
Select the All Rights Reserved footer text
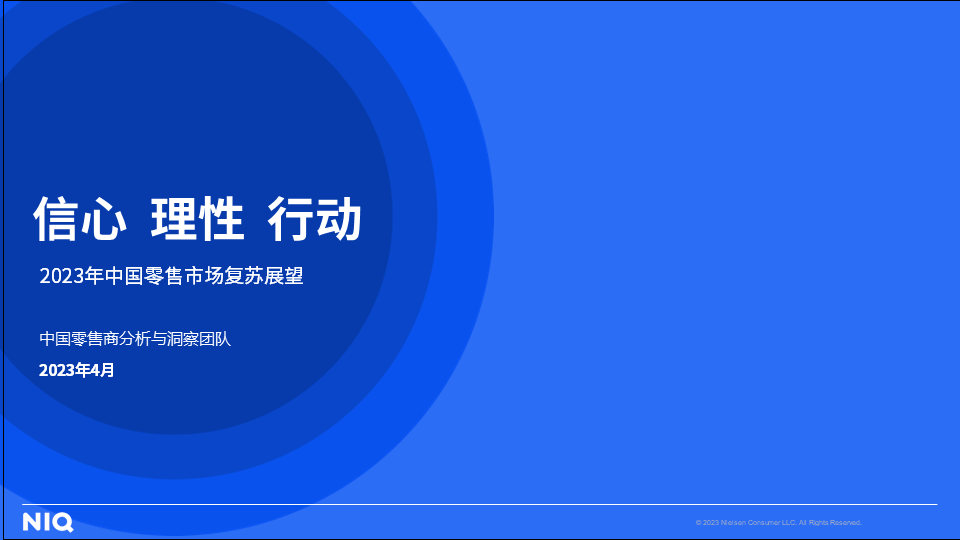pyautogui.click(x=830, y=523)
